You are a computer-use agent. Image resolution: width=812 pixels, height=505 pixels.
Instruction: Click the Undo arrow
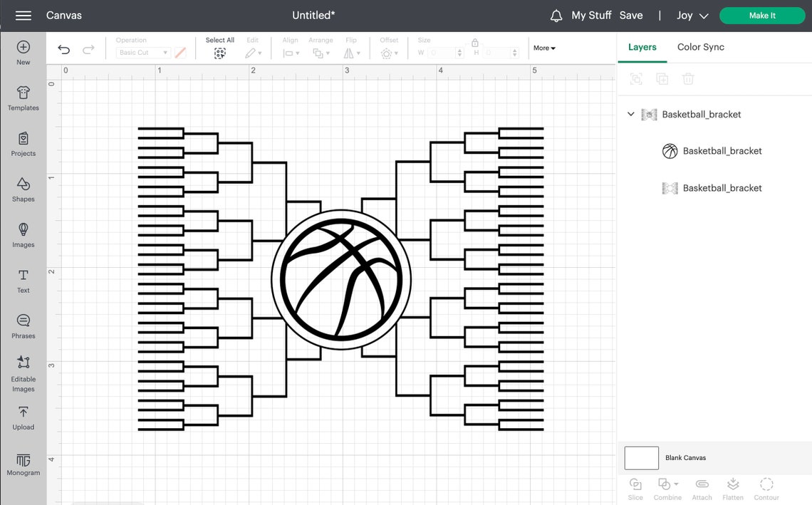tap(63, 48)
